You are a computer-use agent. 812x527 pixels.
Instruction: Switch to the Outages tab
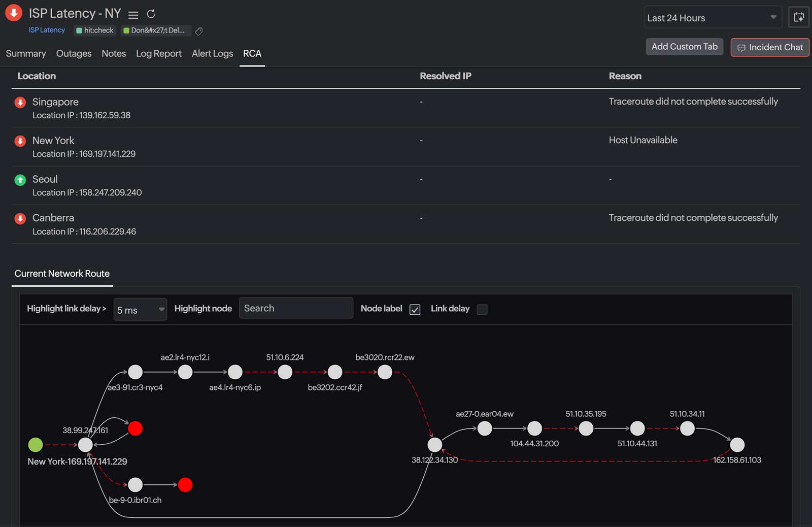click(74, 54)
